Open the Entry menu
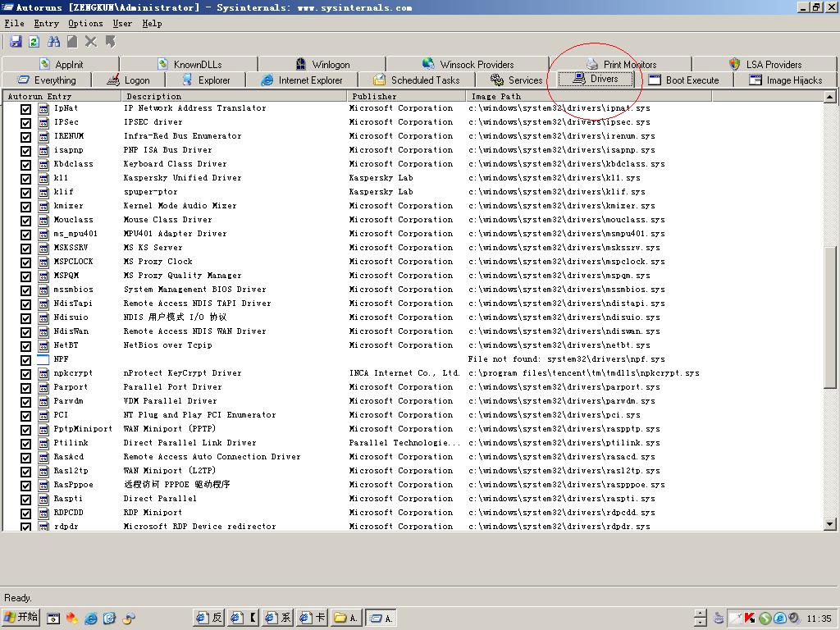Image resolution: width=840 pixels, height=630 pixels. tap(46, 23)
